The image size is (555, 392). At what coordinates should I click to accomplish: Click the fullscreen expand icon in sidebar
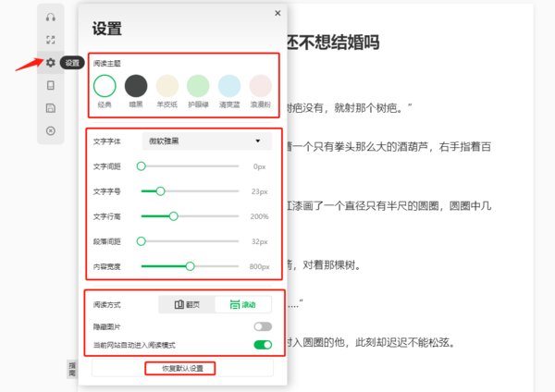point(51,40)
